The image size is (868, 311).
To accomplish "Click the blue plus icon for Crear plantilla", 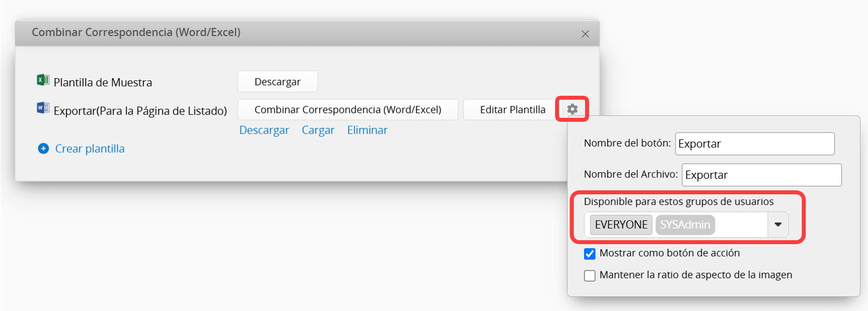I will pyautogui.click(x=43, y=149).
